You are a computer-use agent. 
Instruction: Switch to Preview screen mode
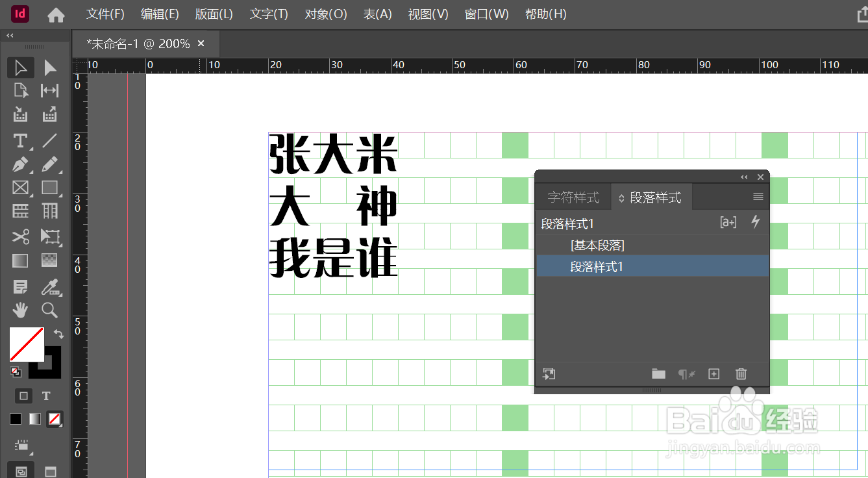pyautogui.click(x=50, y=472)
